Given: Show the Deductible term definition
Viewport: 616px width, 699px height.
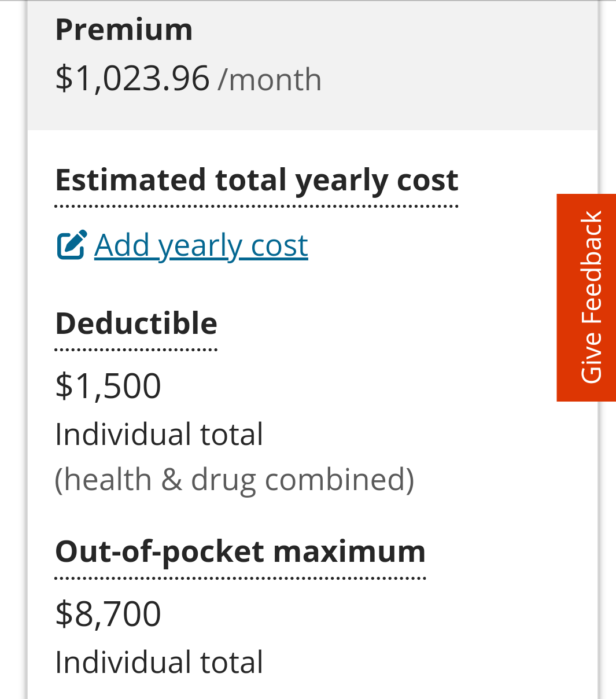Looking at the screenshot, I should [136, 323].
